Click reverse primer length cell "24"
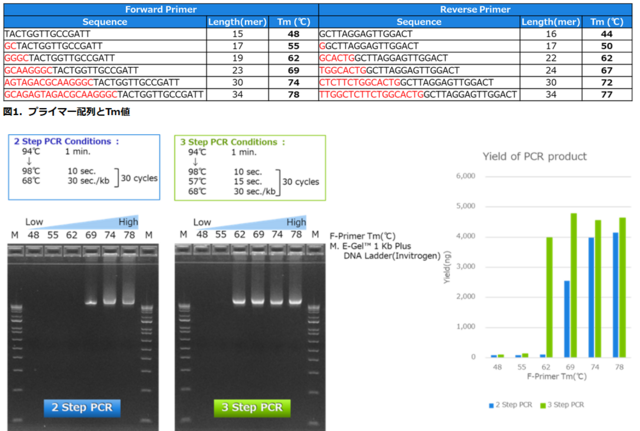Screen dimensions: 640x431 pos(551,70)
